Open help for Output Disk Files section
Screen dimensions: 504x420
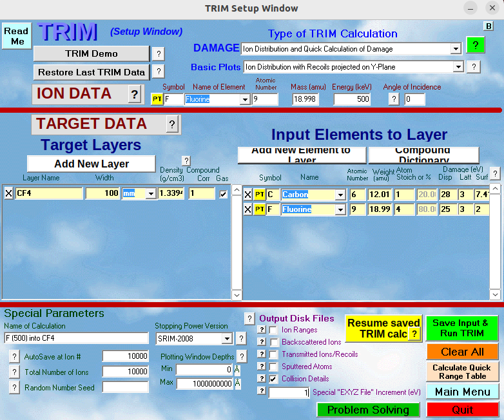(249, 318)
